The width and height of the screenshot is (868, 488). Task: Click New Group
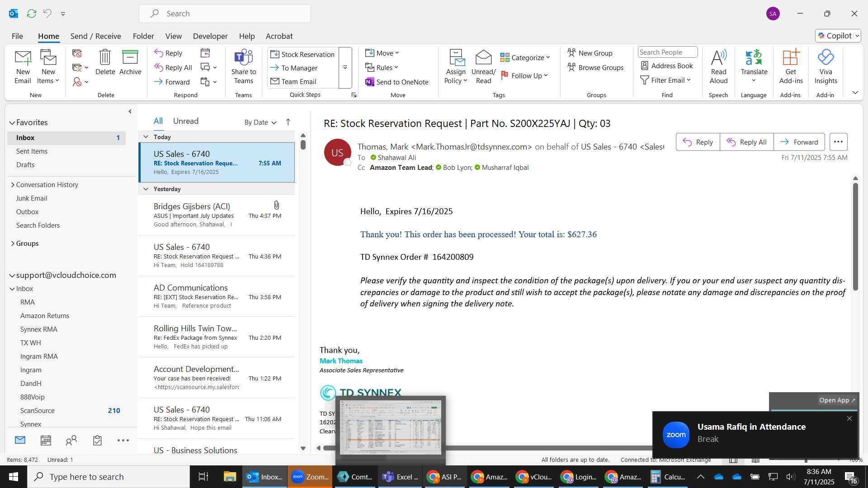point(590,53)
